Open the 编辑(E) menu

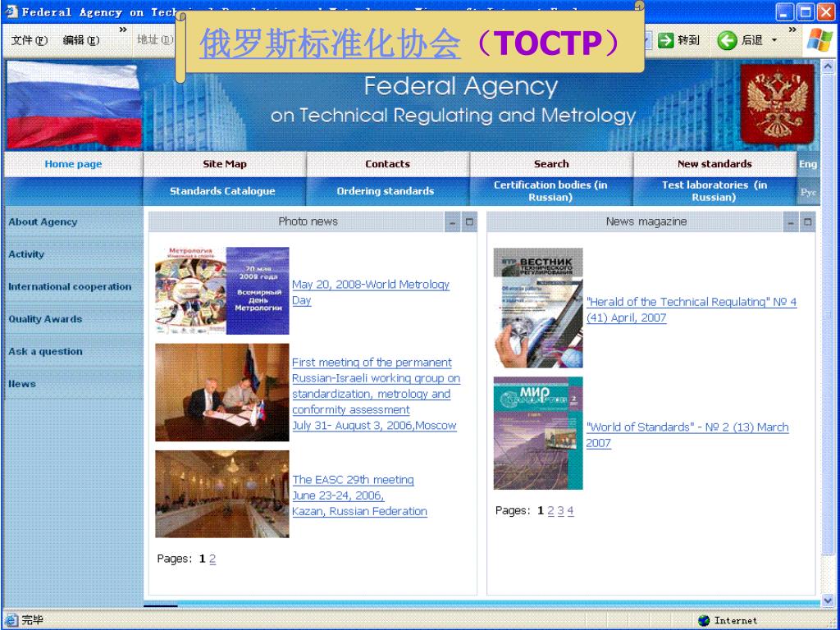81,40
